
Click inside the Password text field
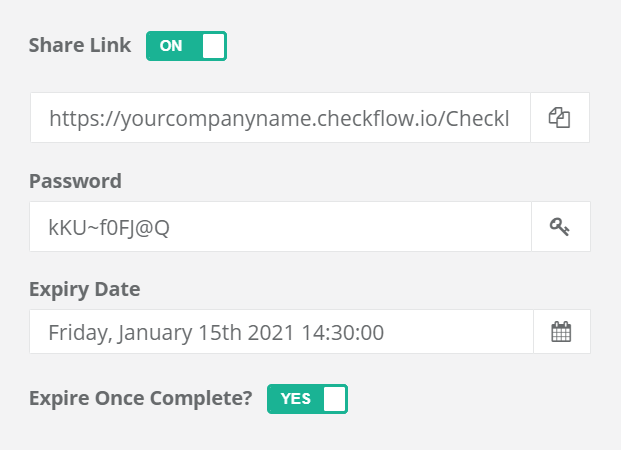tap(280, 227)
